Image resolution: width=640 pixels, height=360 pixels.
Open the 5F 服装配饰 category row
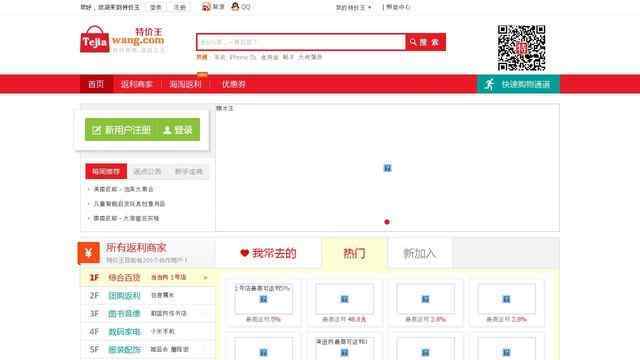[x=148, y=349]
